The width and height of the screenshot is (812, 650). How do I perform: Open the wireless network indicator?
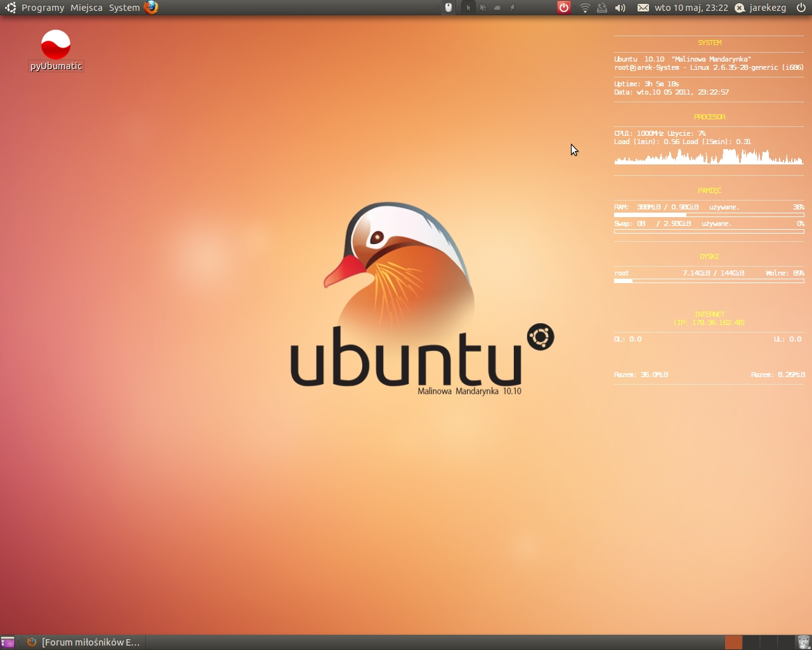(585, 8)
